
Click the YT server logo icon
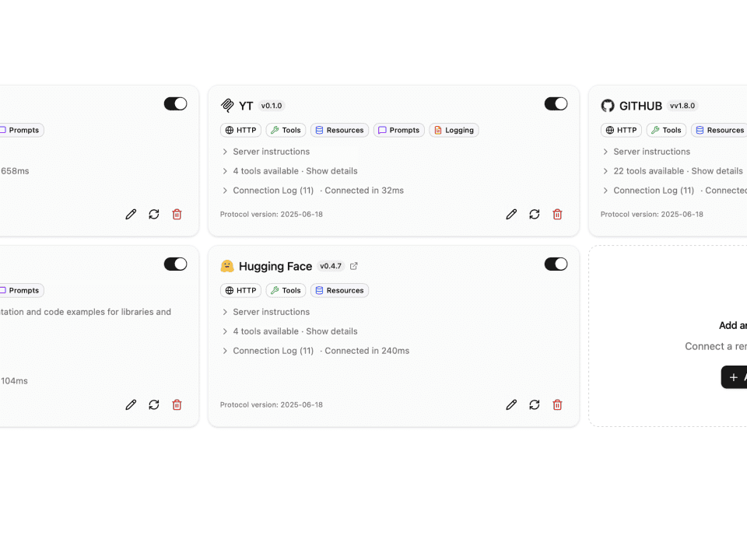pos(227,105)
